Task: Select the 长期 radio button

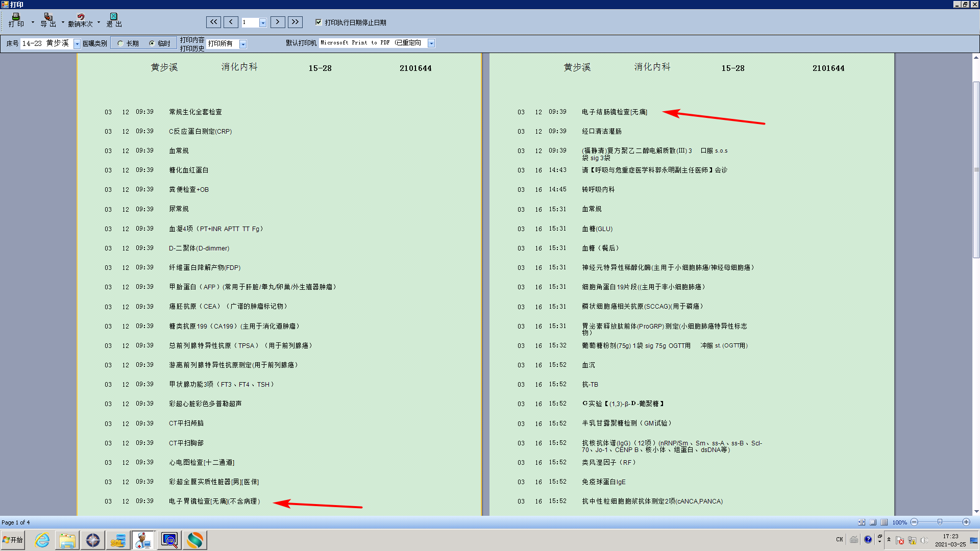Action: 120,43
